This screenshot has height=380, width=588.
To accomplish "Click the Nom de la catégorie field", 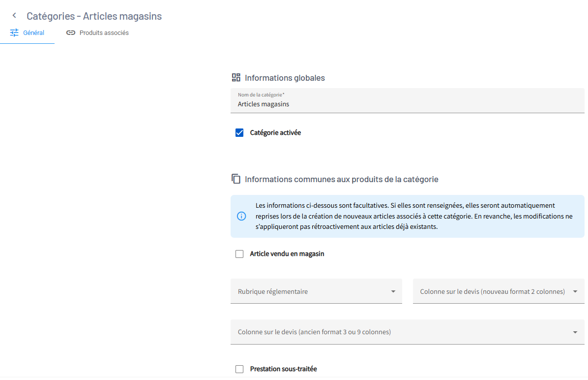I will coord(407,100).
